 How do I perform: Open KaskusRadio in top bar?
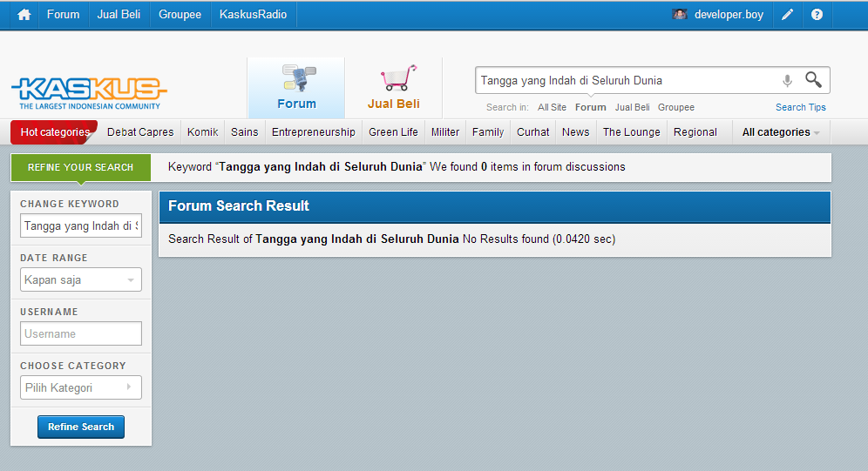click(253, 15)
